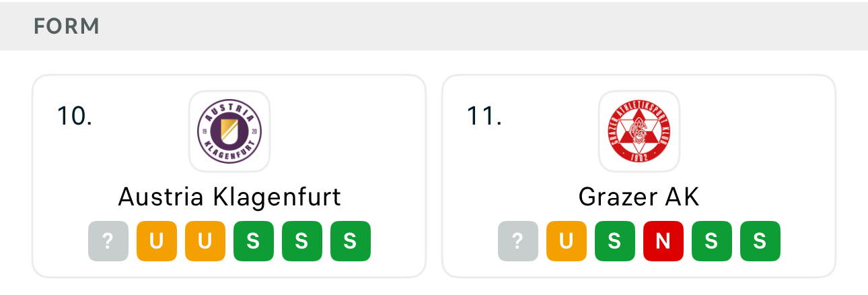This screenshot has width=868, height=295.
Task: Open Austria Klagenfurt's middle green S result
Action: [302, 241]
